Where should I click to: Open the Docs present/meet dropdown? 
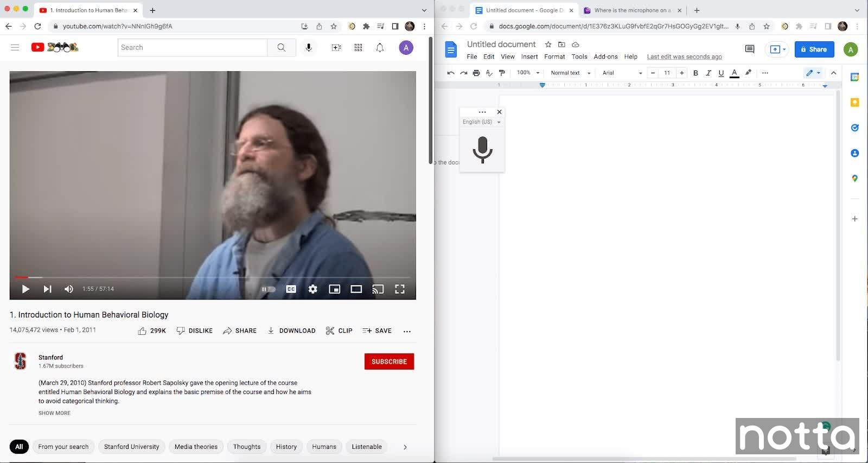pyautogui.click(x=777, y=49)
